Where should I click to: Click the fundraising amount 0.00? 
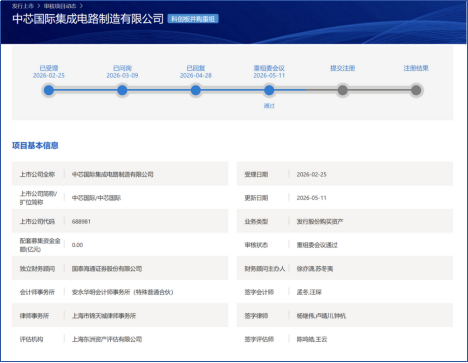pos(77,245)
